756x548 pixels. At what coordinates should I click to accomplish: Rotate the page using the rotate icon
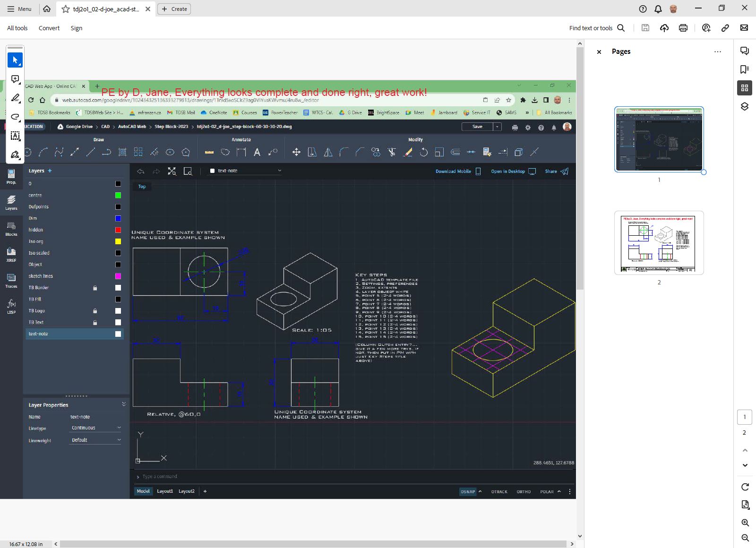click(x=745, y=487)
